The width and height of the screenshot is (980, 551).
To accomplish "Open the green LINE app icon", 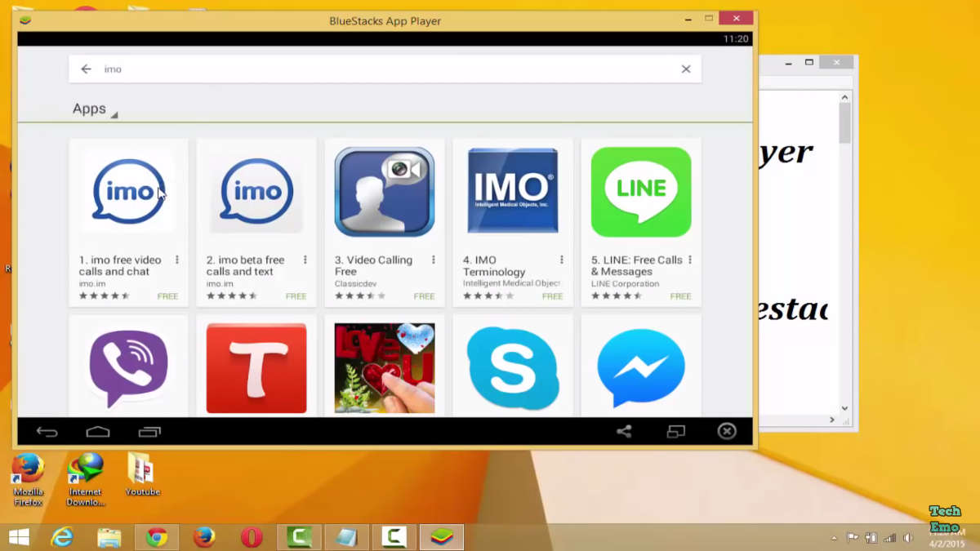I will [x=641, y=191].
